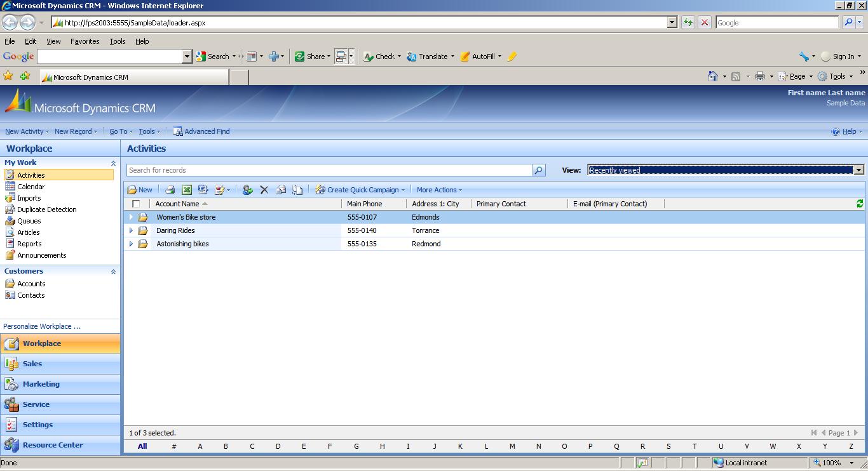The image size is (868, 471).
Task: Open the IE Favorites menu
Action: [85, 41]
